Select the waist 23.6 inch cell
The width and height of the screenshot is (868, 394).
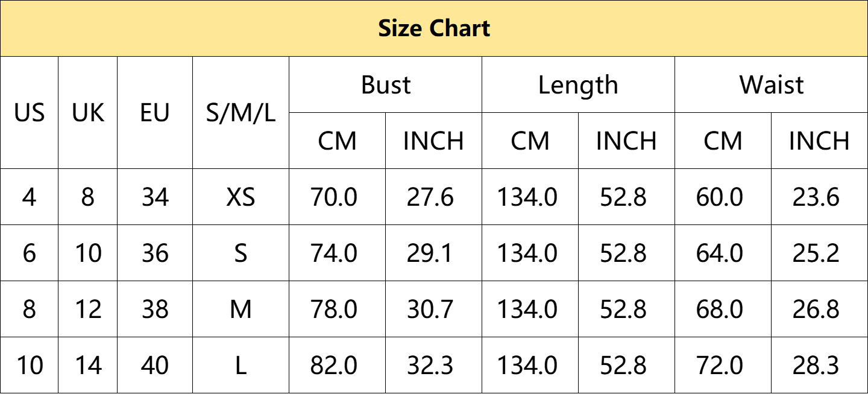(820, 197)
